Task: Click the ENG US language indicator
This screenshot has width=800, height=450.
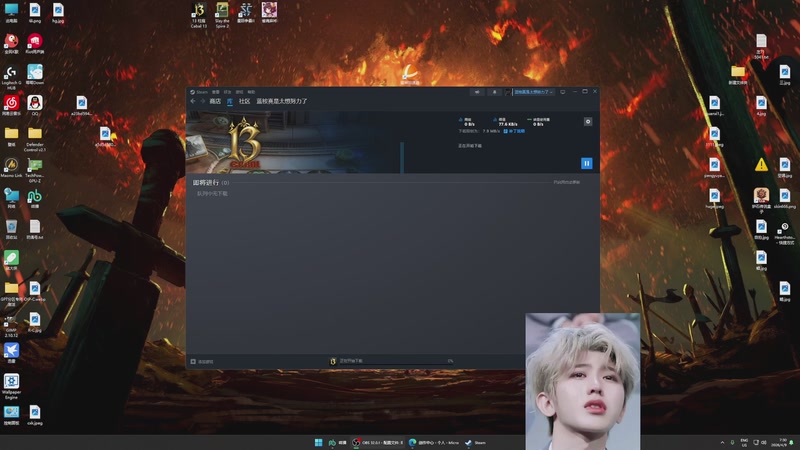Action: coord(744,442)
